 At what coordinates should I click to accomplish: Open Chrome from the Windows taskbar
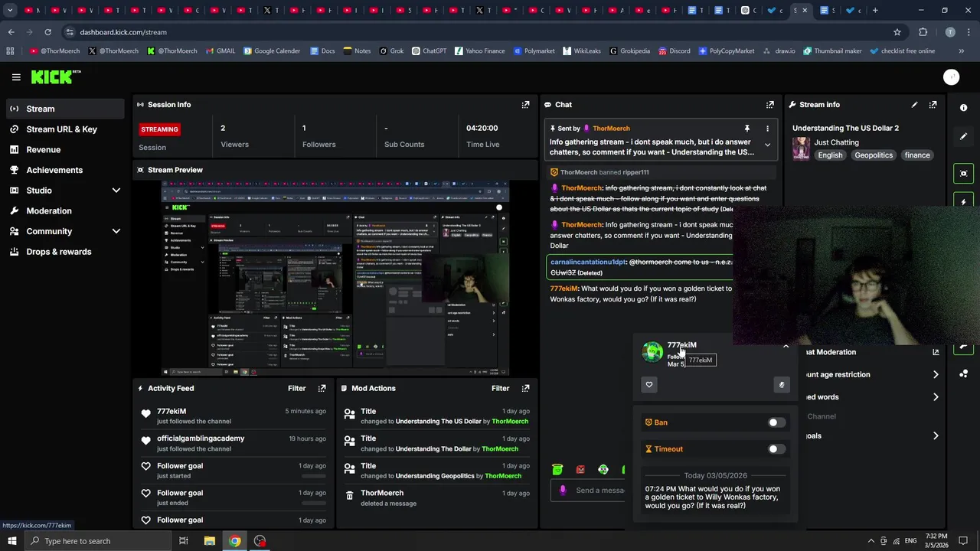234,541
